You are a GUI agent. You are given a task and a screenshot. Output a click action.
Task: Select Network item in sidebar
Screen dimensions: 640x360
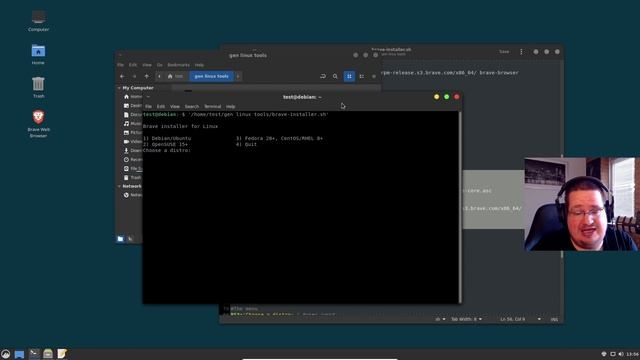point(132,195)
